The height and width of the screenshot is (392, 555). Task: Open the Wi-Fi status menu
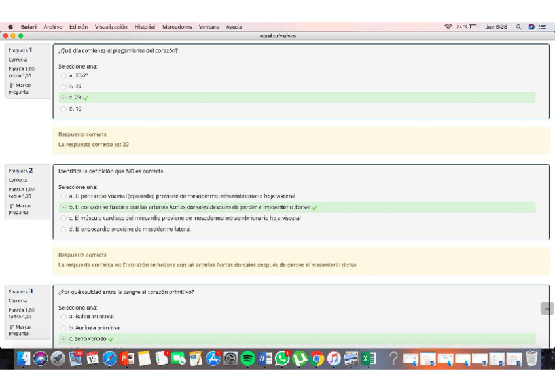[448, 27]
